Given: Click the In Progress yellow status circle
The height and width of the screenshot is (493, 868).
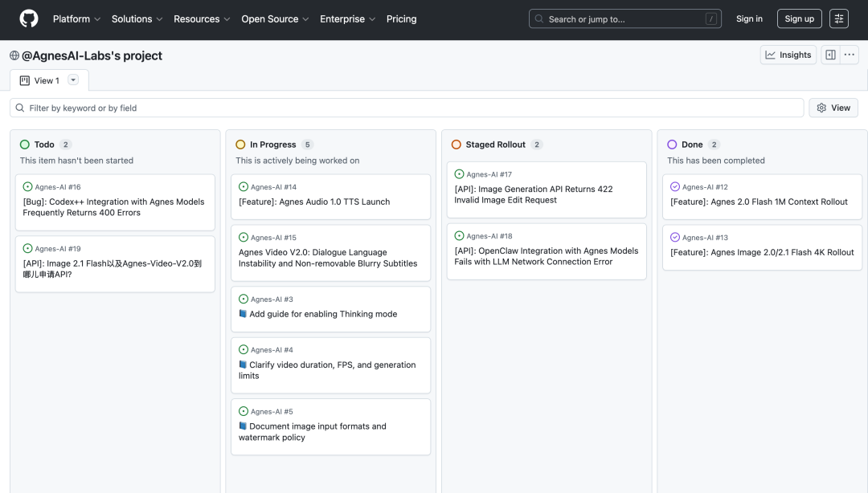Looking at the screenshot, I should pos(240,145).
